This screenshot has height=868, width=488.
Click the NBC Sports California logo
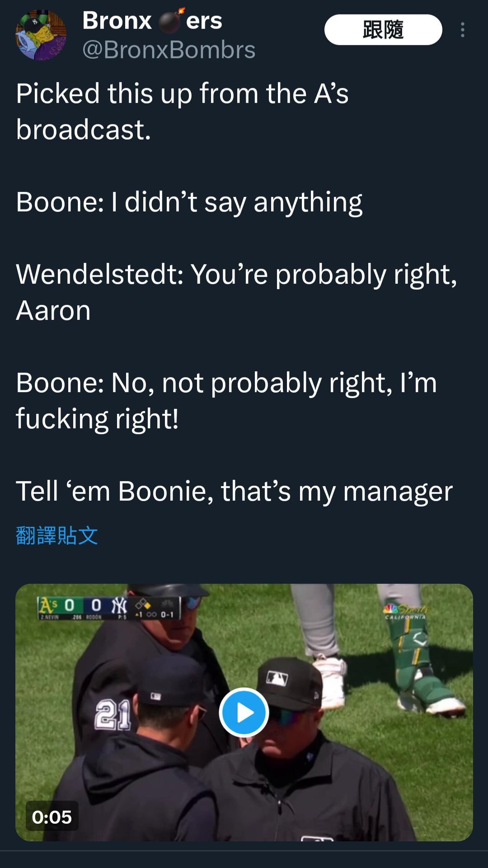click(x=404, y=611)
